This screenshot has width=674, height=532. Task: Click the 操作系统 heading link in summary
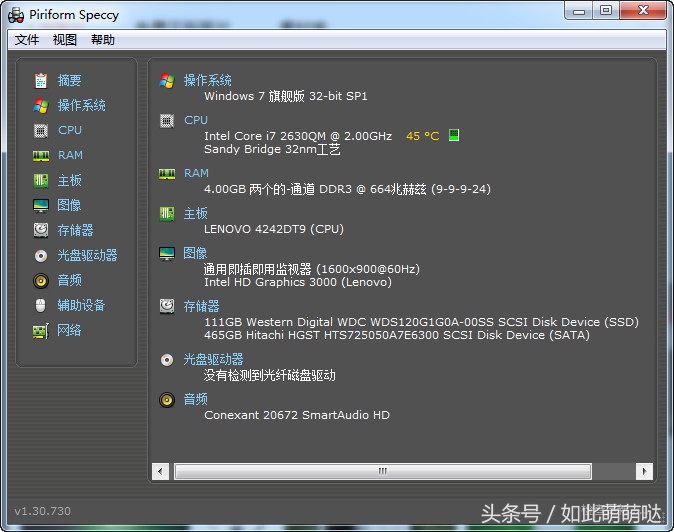208,80
